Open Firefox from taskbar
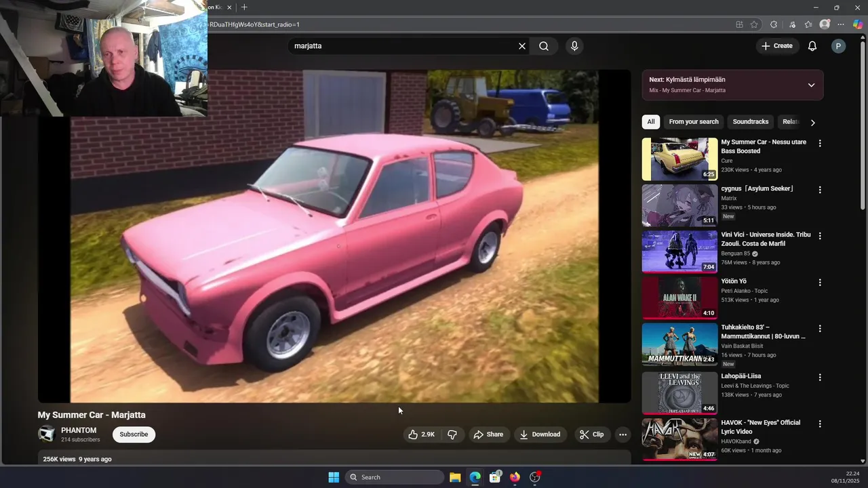The image size is (868, 488). pos(515,477)
